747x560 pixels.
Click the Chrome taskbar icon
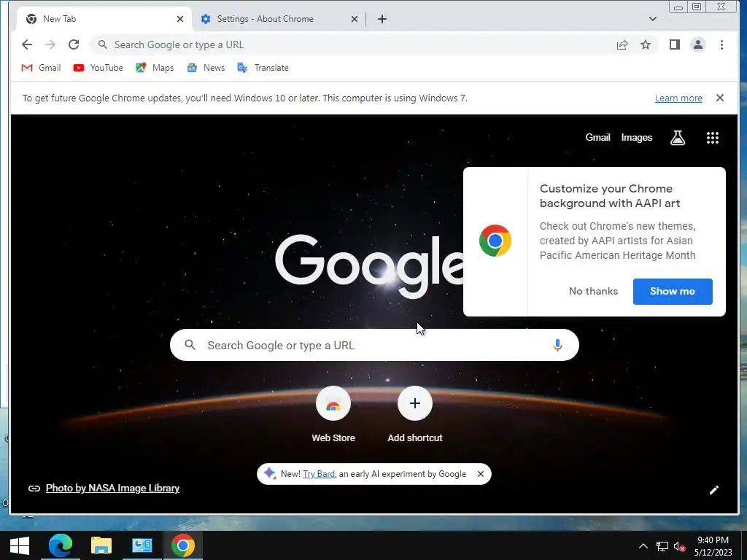(x=183, y=545)
